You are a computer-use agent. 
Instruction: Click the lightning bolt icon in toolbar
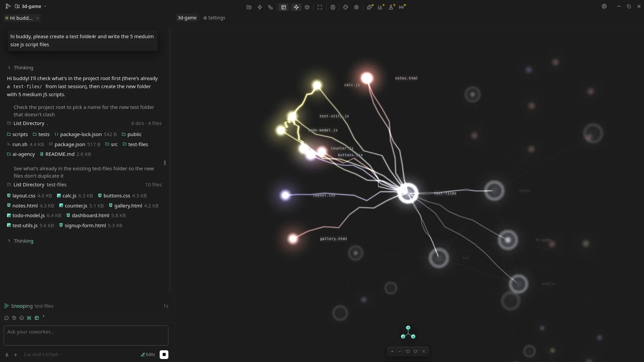260,7
